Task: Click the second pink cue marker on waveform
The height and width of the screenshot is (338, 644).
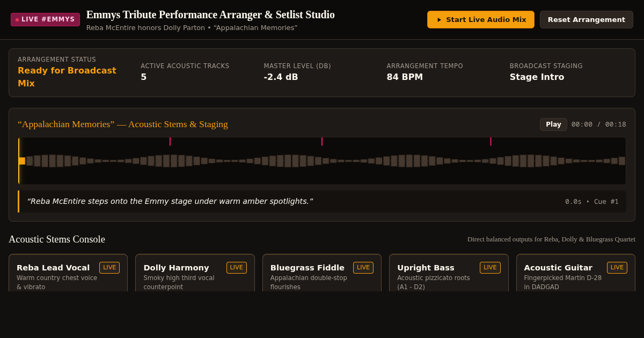Action: tap(322, 142)
